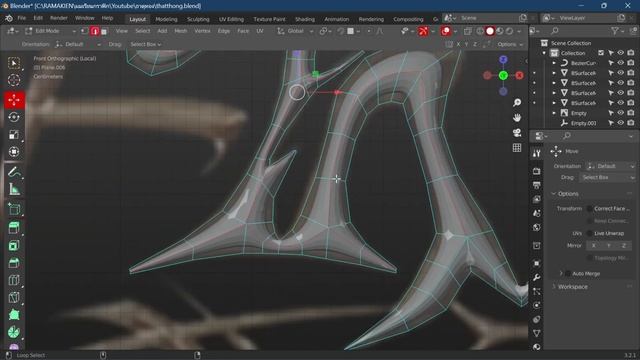Select the Loop Cut tool

14,280
